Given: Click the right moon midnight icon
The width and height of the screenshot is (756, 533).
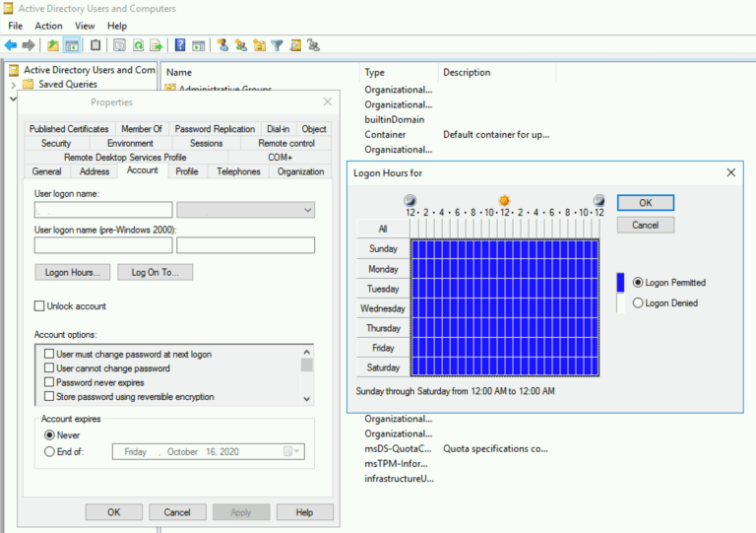Looking at the screenshot, I should tap(598, 200).
